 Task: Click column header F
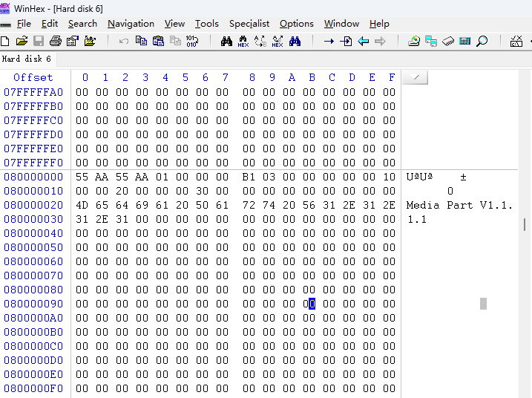pyautogui.click(x=392, y=77)
